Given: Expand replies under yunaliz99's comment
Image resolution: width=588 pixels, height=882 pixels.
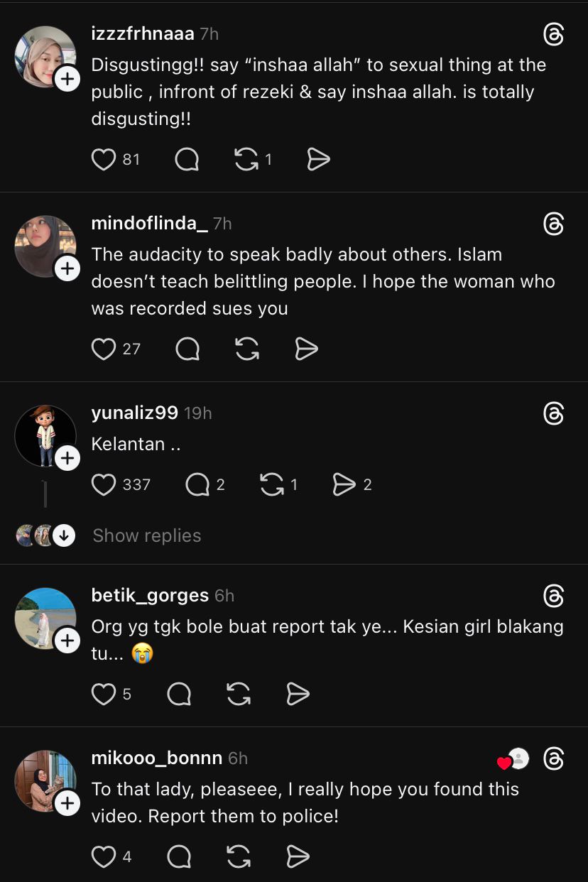Looking at the screenshot, I should point(146,535).
